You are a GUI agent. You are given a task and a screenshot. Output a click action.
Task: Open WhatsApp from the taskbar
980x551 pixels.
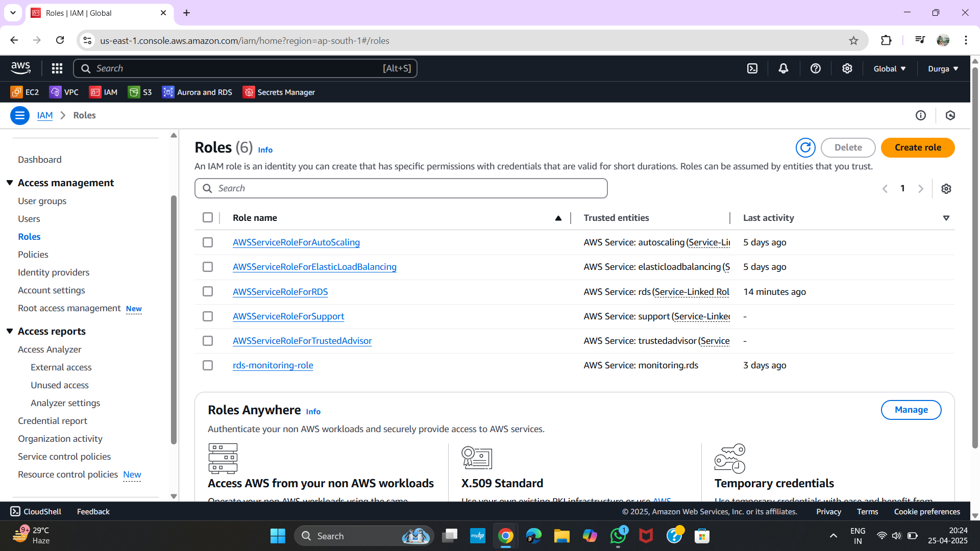point(618,536)
